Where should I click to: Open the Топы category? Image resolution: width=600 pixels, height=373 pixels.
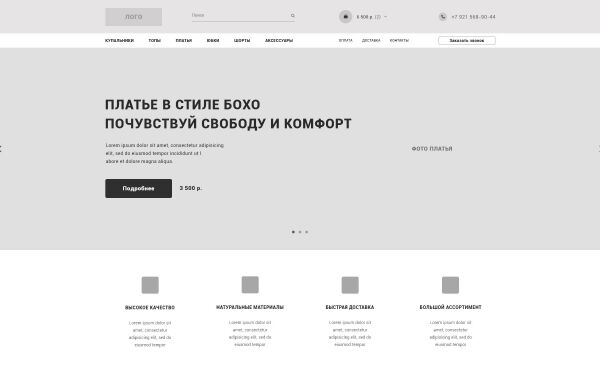pyautogui.click(x=155, y=41)
